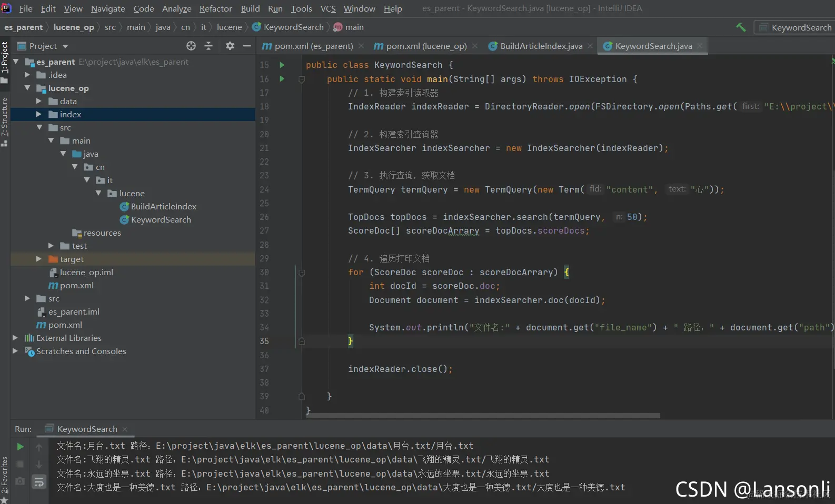Select the KeywordSearch.java editor tab
This screenshot has height=504, width=835.
coord(653,46)
